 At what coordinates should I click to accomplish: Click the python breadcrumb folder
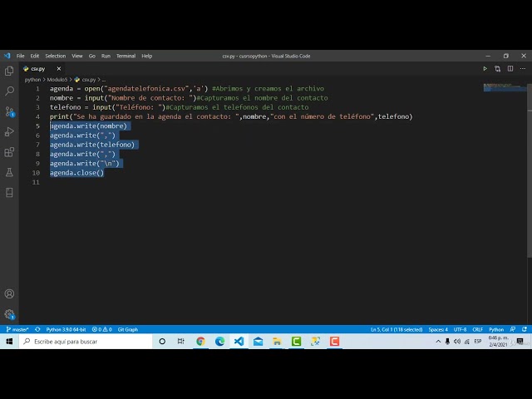click(x=32, y=80)
